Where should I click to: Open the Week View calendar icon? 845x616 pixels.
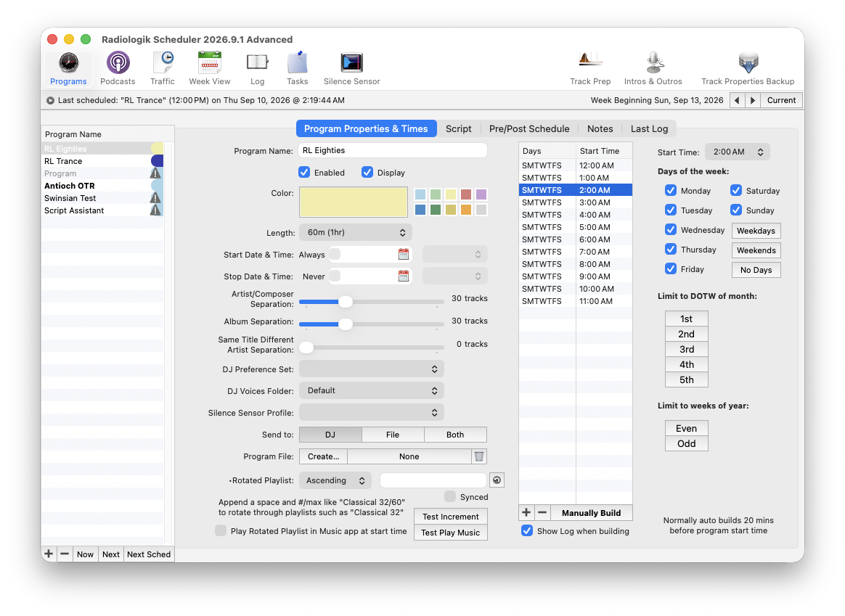click(x=210, y=68)
